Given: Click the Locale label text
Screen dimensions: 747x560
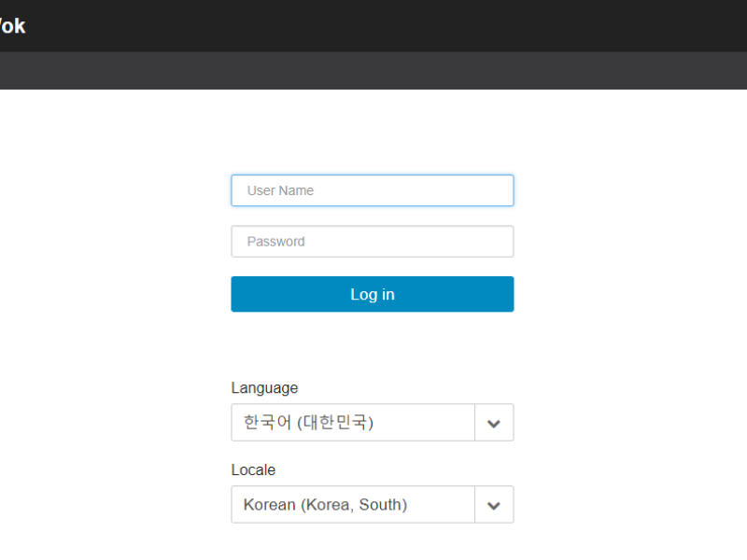Looking at the screenshot, I should pos(253,470).
